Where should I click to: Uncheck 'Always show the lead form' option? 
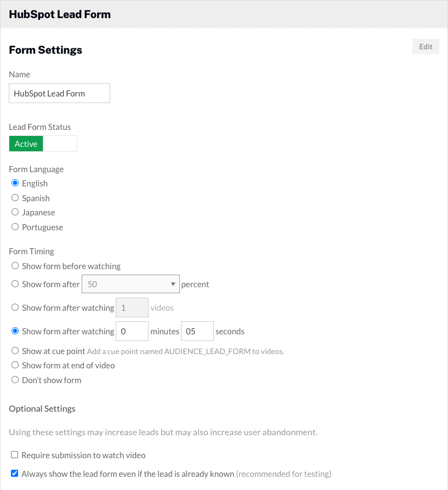coord(14,473)
